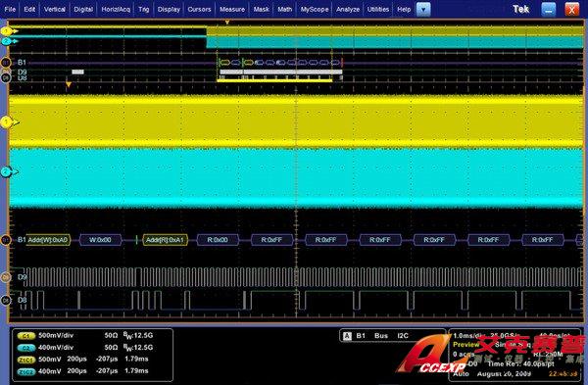Select the D9 digital channel handle
The width and height of the screenshot is (588, 385).
point(6,277)
